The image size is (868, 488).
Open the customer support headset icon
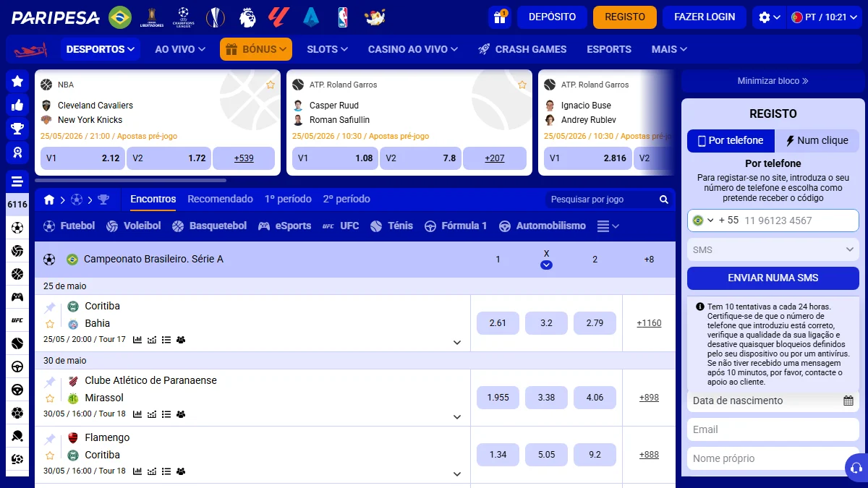coord(856,468)
